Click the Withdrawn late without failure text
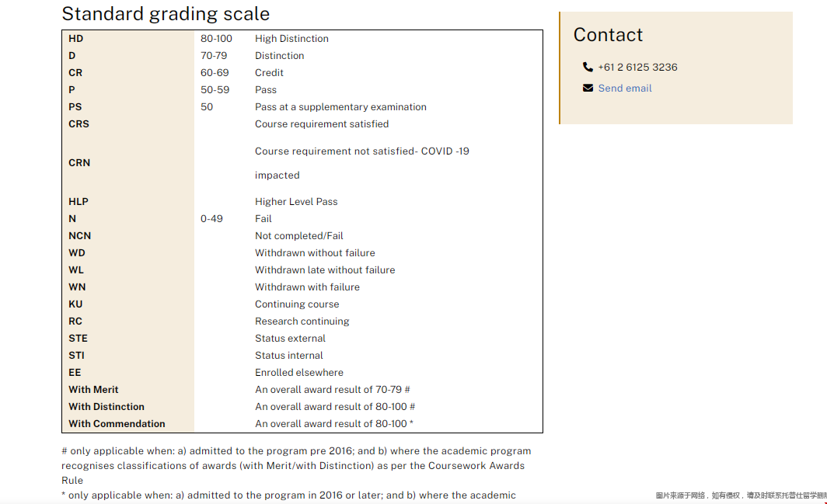This screenshot has width=827, height=504. click(325, 270)
